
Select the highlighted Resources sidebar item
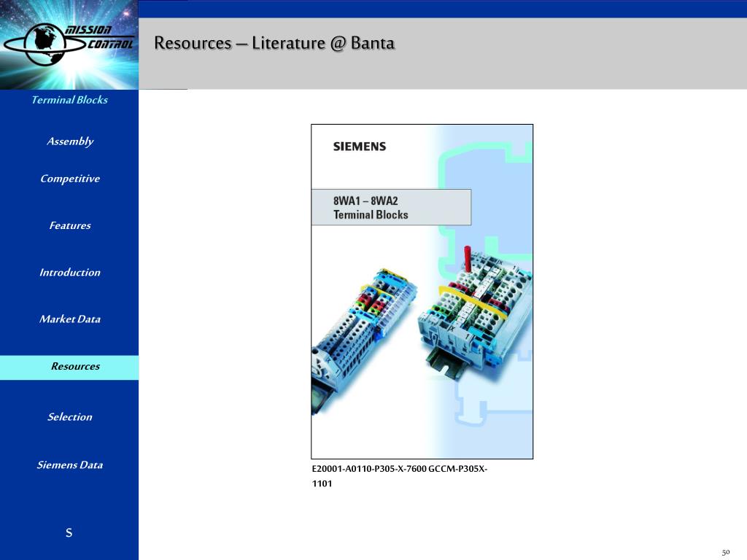69,367
